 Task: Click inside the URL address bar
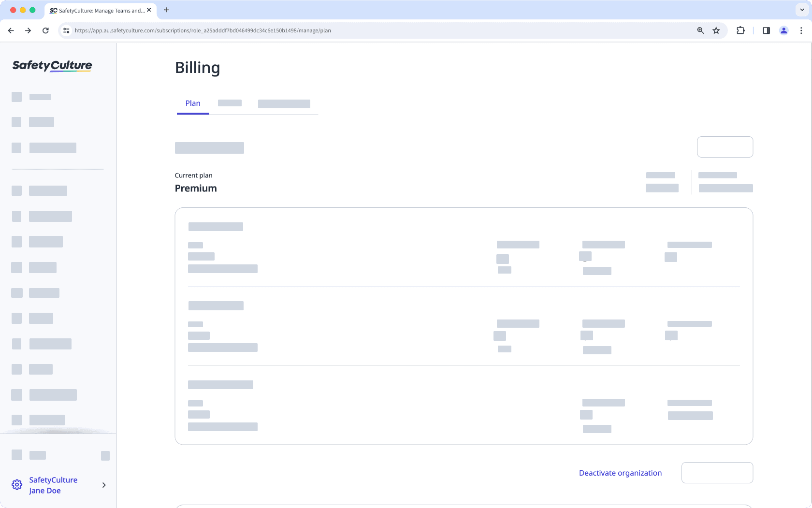point(338,30)
